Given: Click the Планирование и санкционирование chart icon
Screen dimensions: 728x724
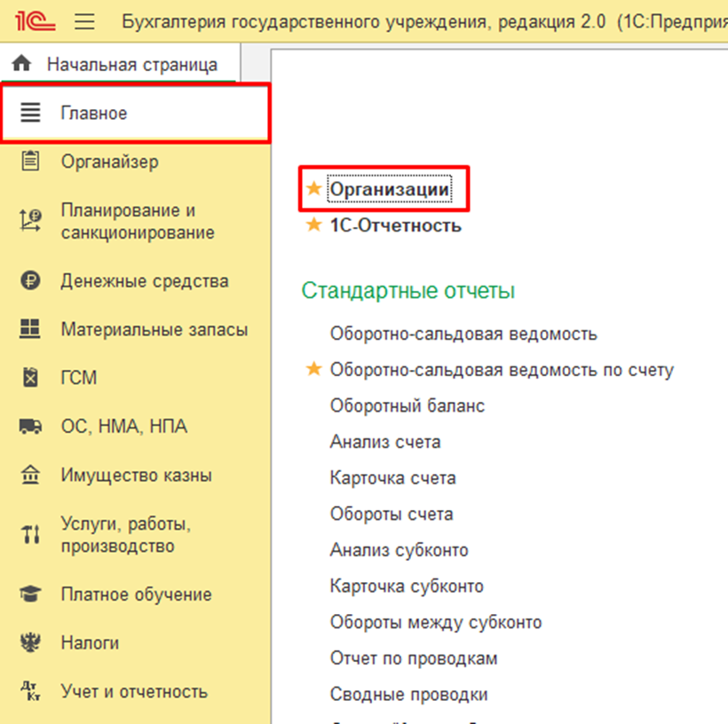Looking at the screenshot, I should [x=30, y=220].
